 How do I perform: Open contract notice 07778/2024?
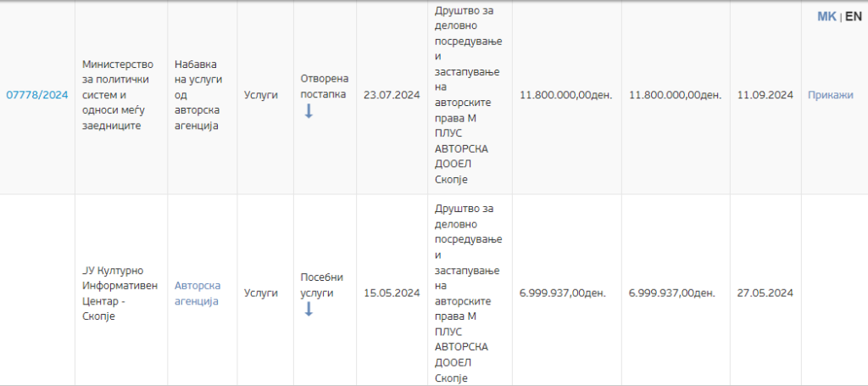coord(36,95)
